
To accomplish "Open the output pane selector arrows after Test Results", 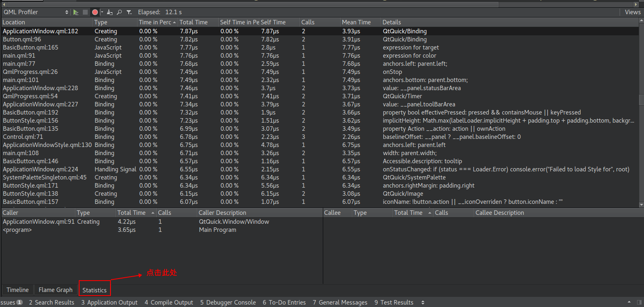I will point(423,303).
